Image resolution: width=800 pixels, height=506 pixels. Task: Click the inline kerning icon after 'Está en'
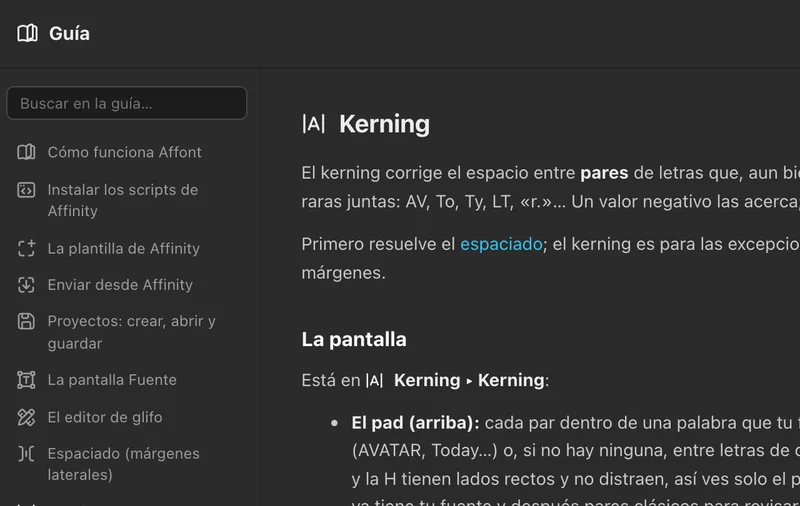(374, 380)
